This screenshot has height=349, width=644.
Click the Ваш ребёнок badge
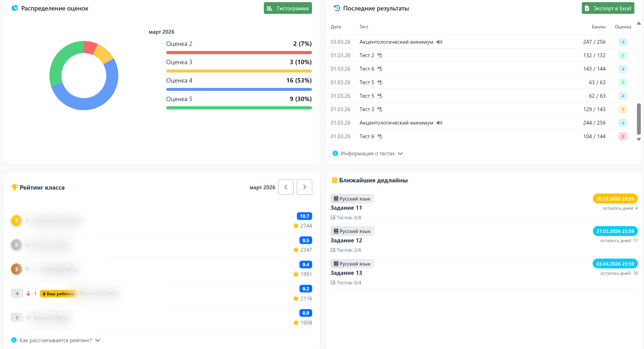58,294
